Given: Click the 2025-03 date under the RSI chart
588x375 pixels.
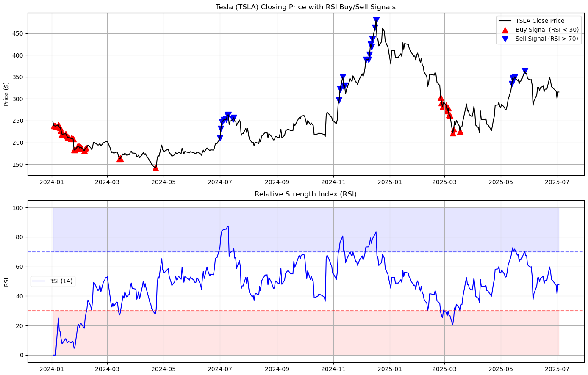Looking at the screenshot, I should [x=444, y=369].
